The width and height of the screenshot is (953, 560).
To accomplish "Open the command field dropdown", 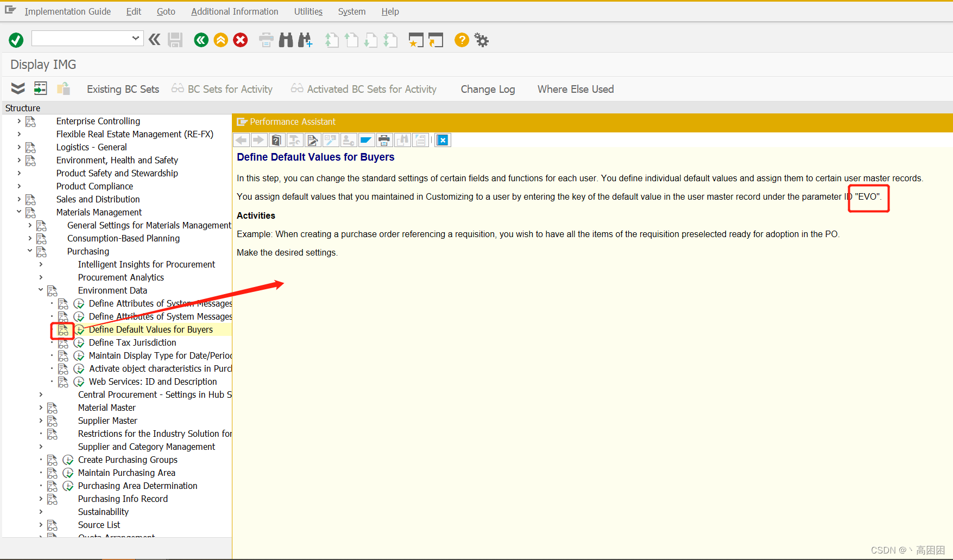I will (136, 38).
